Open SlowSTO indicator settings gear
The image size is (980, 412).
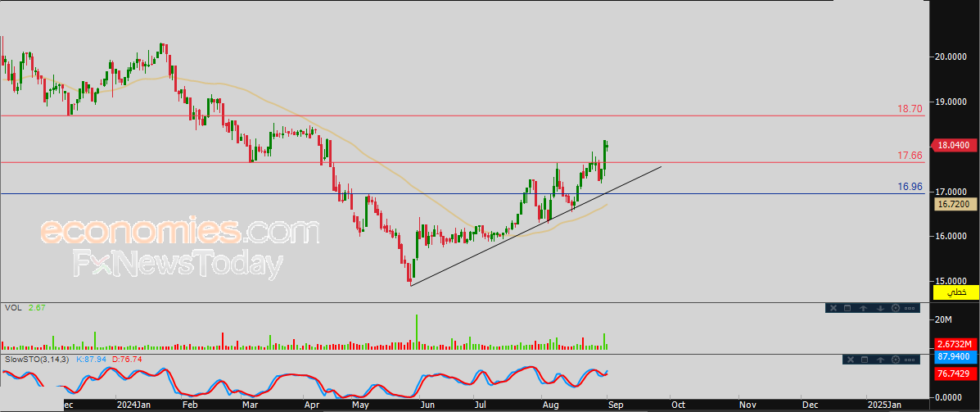click(x=896, y=360)
